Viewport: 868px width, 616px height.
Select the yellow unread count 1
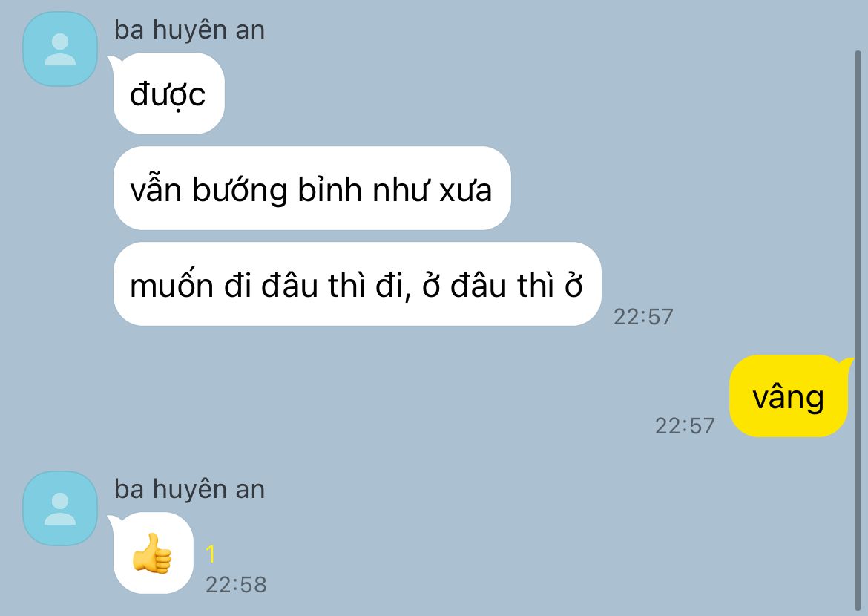[x=211, y=554]
